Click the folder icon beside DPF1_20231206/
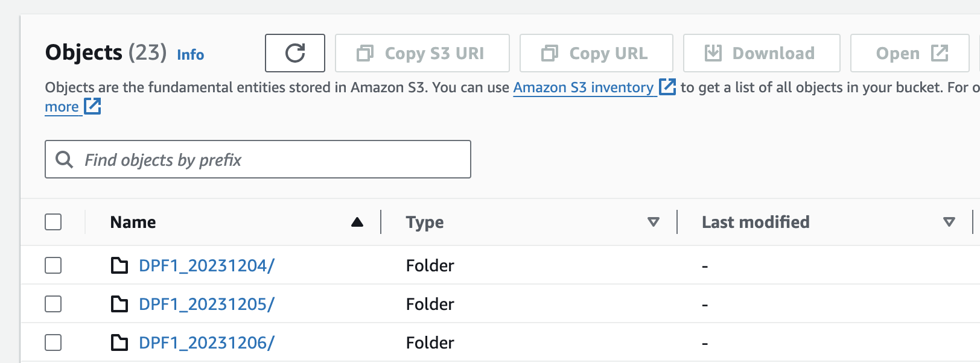The image size is (980, 363). click(119, 342)
